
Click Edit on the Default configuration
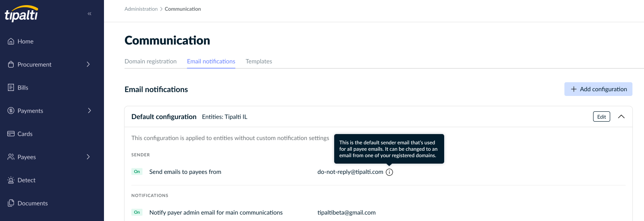(602, 116)
